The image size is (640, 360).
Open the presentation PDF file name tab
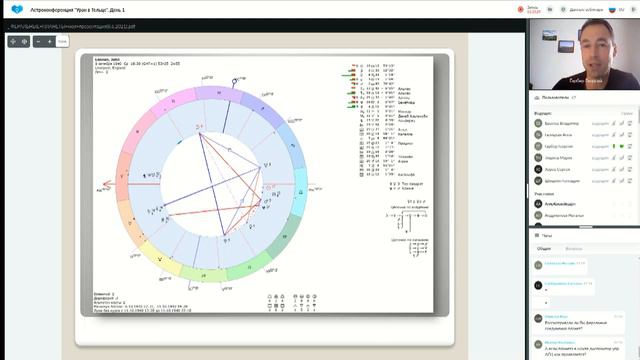[x=72, y=26]
